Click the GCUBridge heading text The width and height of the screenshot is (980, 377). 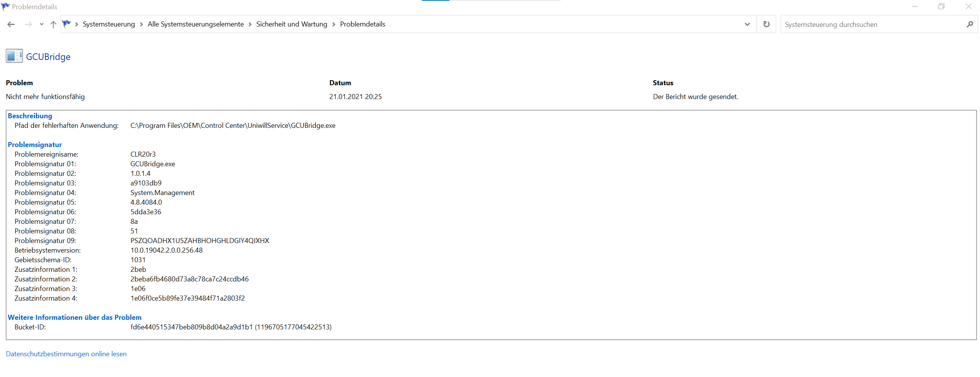point(48,56)
